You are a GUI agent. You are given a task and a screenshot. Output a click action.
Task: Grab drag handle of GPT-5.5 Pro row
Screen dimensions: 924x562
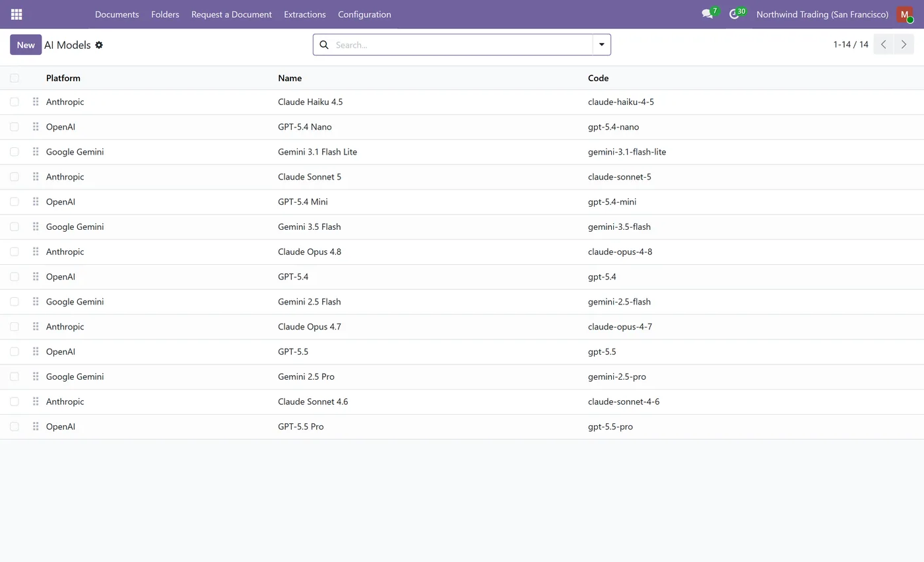point(36,427)
